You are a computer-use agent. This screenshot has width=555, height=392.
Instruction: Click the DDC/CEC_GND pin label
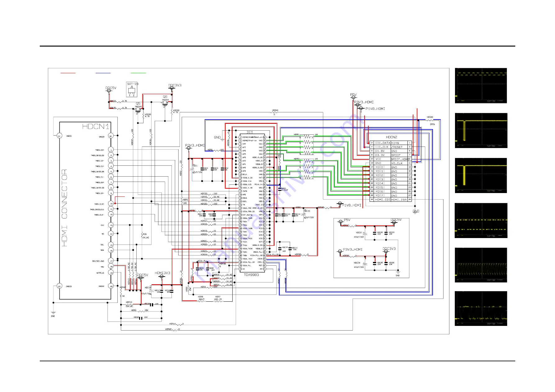98,261
